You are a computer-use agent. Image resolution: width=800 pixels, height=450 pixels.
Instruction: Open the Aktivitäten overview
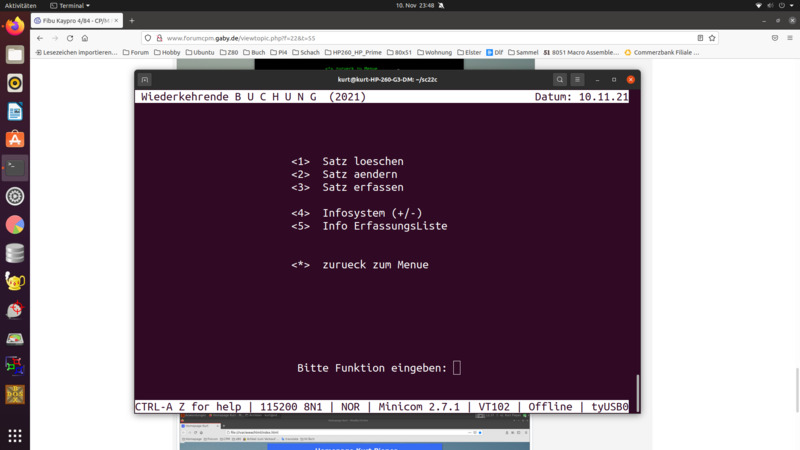tap(21, 5)
